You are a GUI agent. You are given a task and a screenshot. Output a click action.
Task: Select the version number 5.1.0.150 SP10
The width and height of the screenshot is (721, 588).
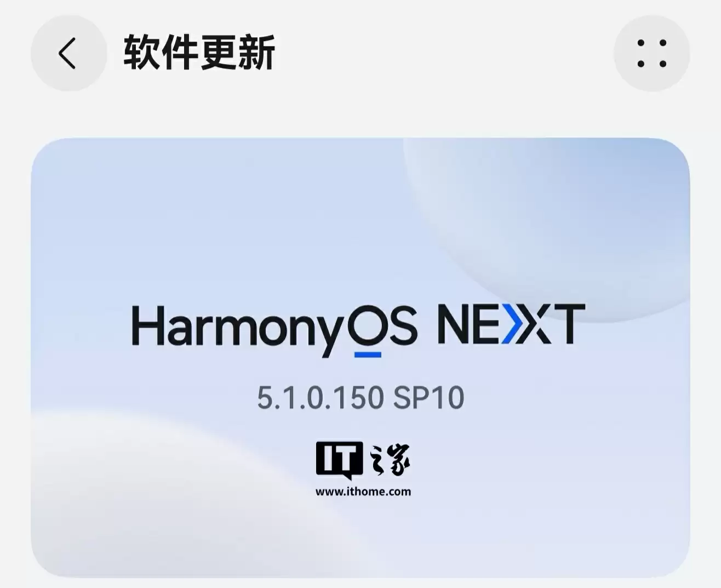pyautogui.click(x=360, y=398)
